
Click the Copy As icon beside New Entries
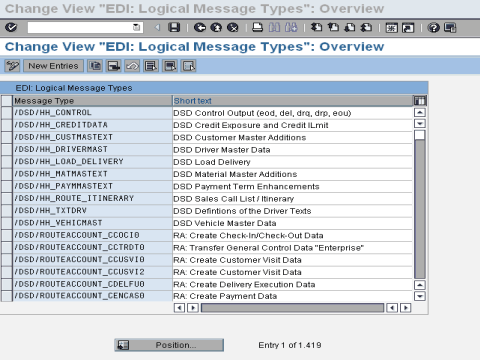[95, 66]
